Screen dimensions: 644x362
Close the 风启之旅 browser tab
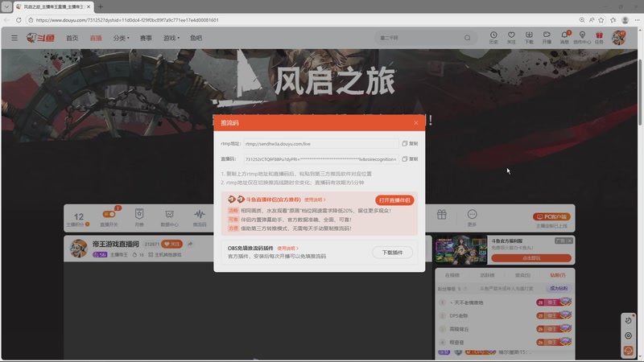(x=88, y=7)
